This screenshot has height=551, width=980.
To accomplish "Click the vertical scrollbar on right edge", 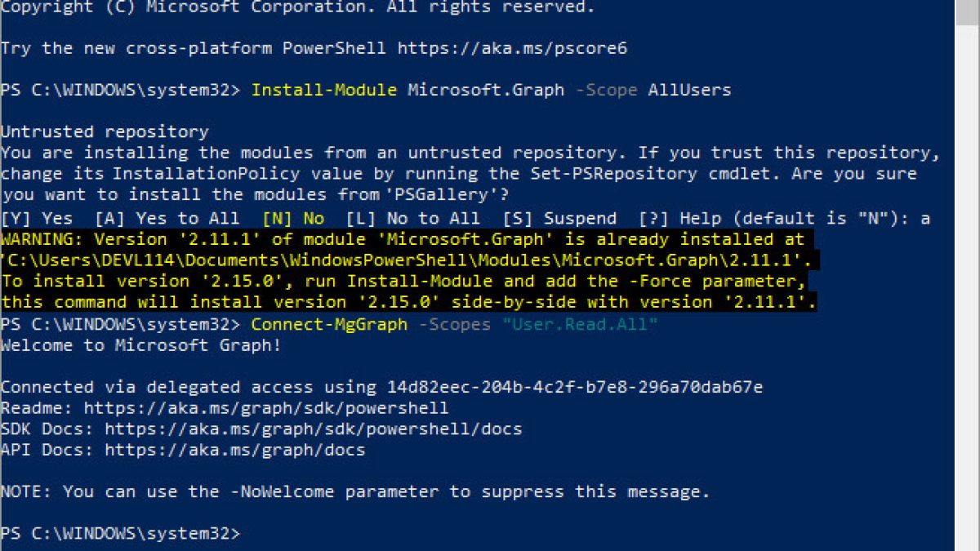I will click(968, 275).
